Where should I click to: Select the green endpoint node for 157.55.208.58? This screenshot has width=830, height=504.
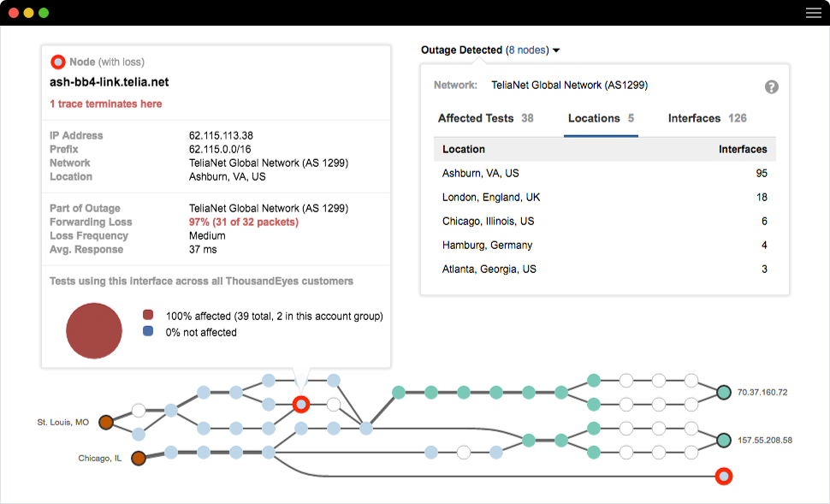point(723,439)
